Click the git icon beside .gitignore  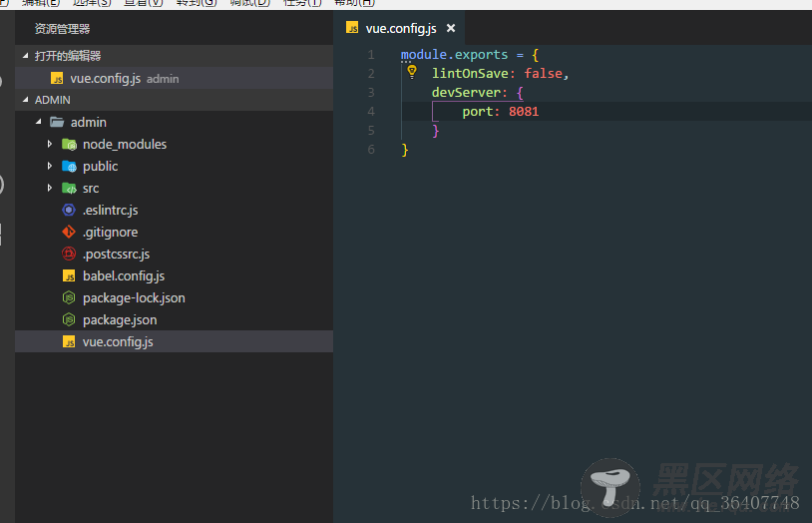(x=69, y=232)
